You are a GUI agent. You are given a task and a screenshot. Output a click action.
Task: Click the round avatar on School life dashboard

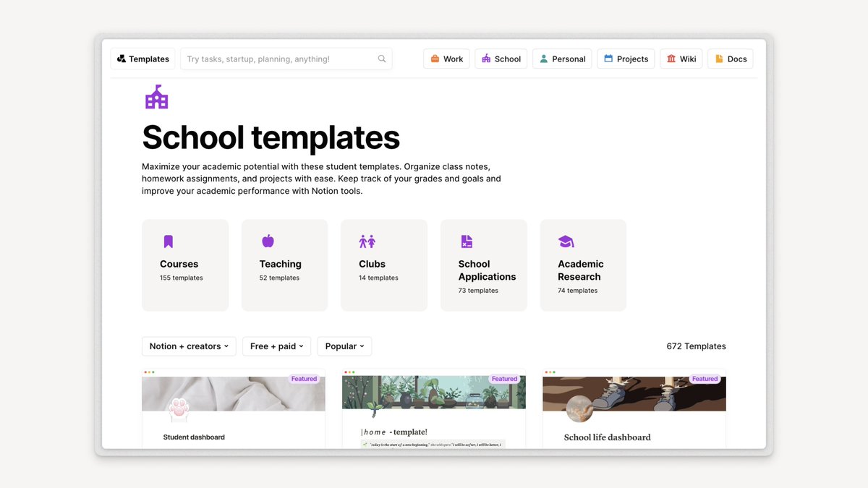pos(579,409)
